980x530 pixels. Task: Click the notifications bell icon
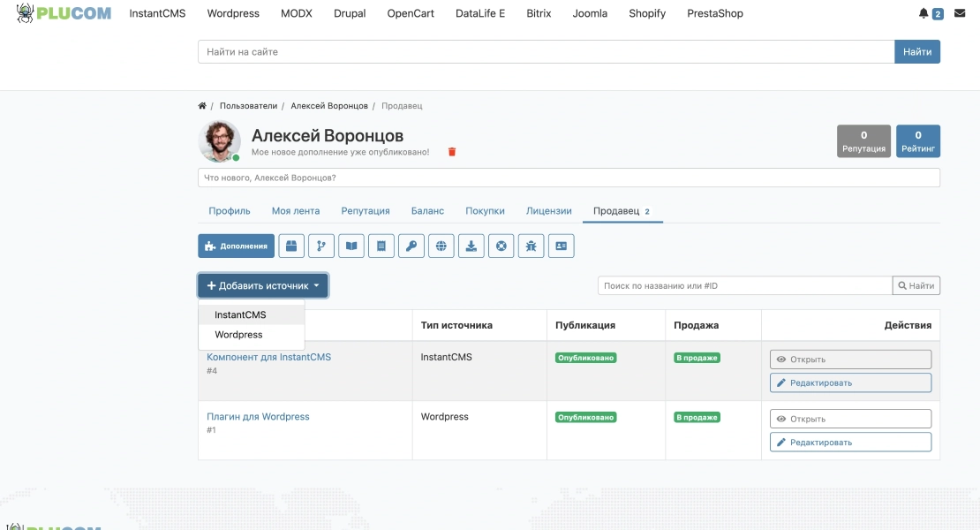[923, 13]
